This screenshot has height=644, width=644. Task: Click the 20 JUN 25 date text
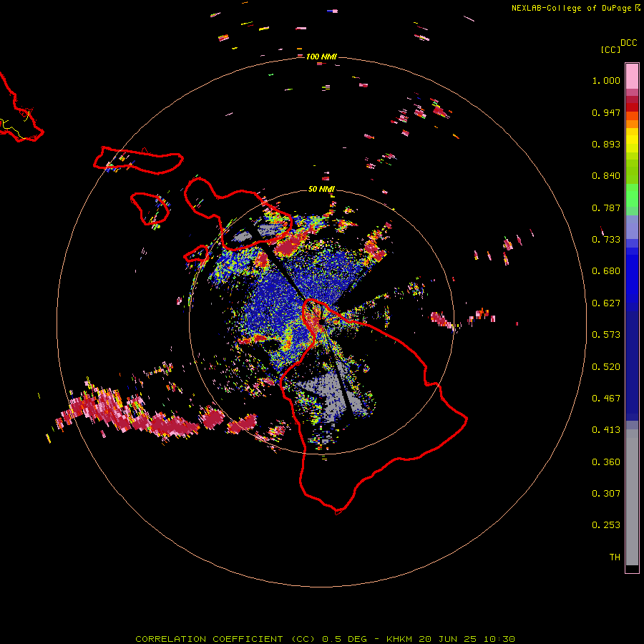(x=448, y=639)
